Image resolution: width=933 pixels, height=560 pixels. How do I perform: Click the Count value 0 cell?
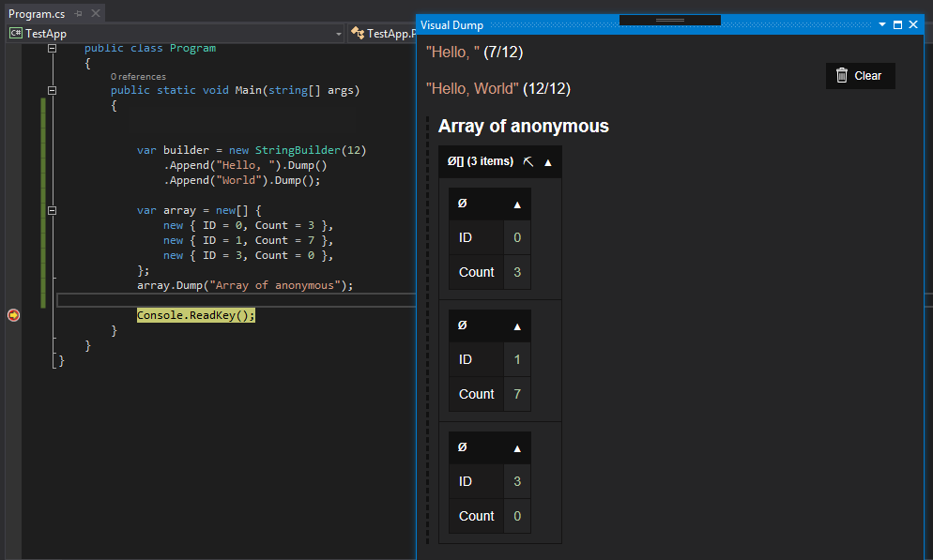517,516
